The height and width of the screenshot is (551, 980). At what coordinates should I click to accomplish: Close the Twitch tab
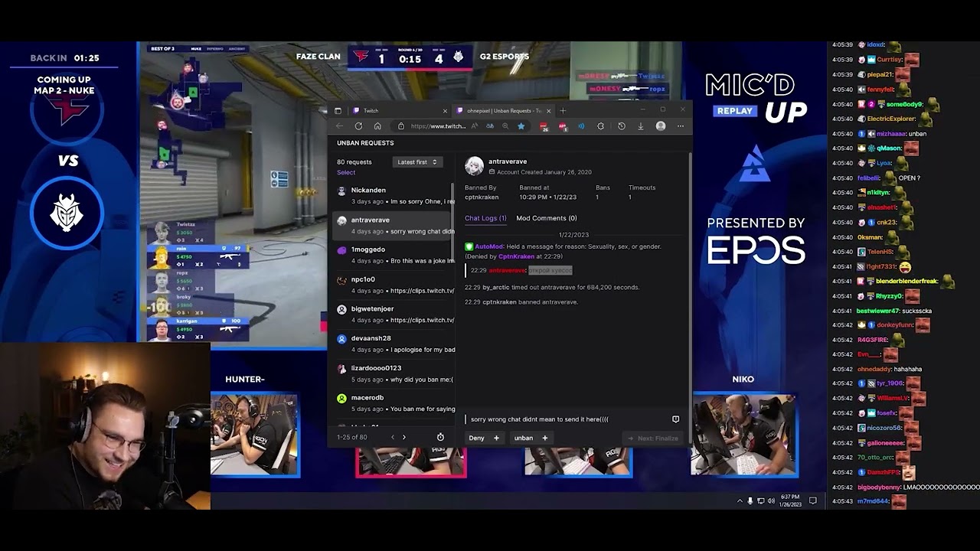445,111
